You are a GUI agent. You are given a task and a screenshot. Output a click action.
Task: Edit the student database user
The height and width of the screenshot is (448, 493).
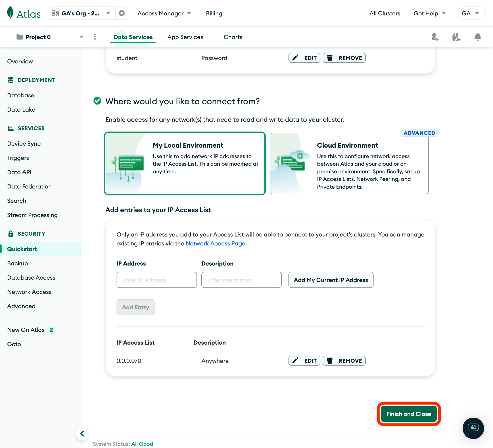click(304, 58)
